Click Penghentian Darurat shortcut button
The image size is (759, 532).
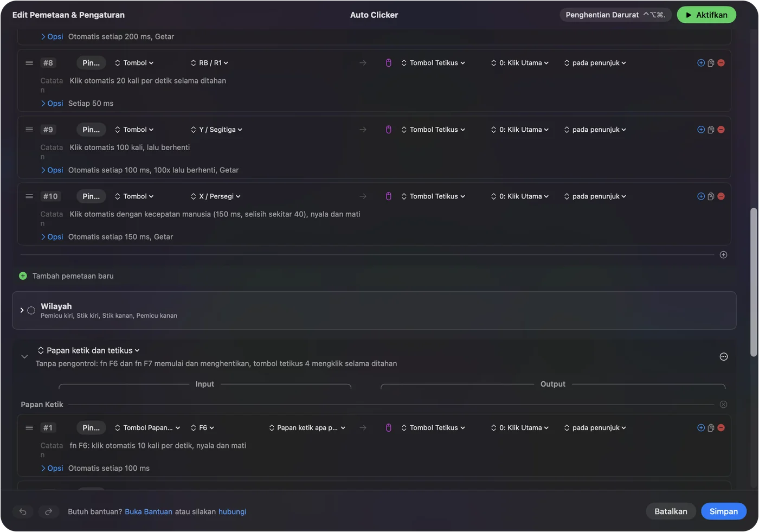(x=616, y=15)
